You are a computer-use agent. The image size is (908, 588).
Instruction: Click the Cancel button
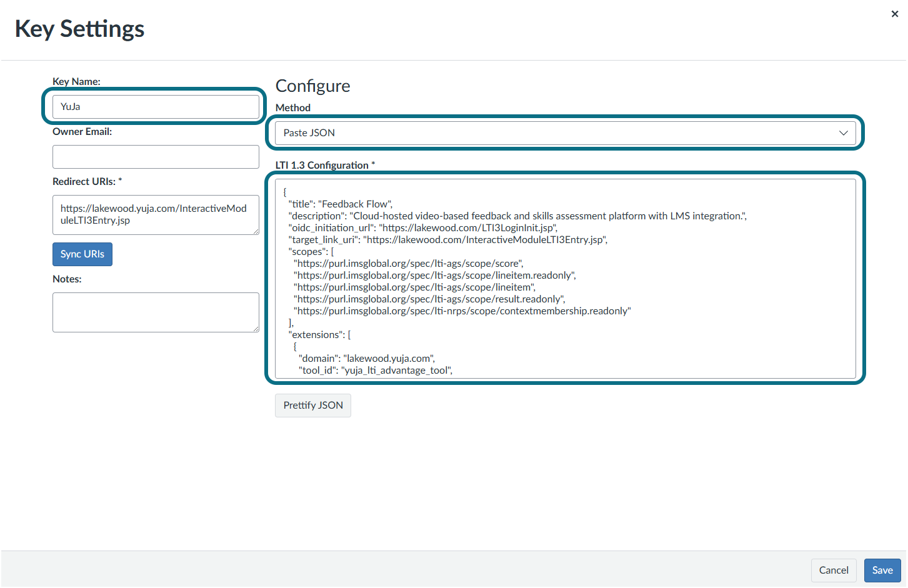pos(834,571)
